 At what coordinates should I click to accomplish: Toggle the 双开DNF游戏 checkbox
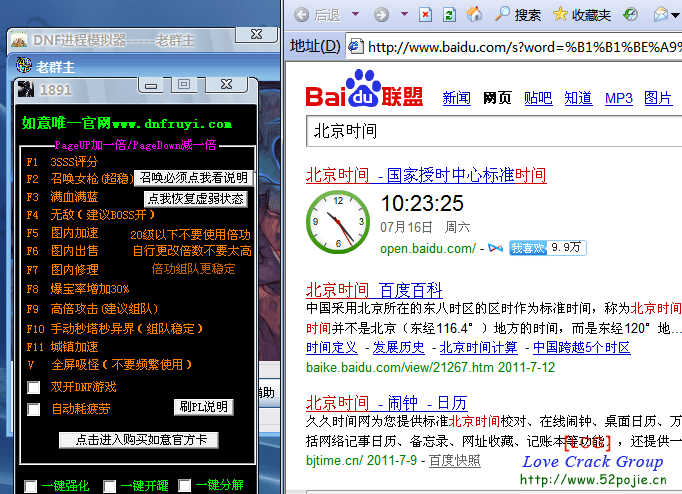point(33,387)
